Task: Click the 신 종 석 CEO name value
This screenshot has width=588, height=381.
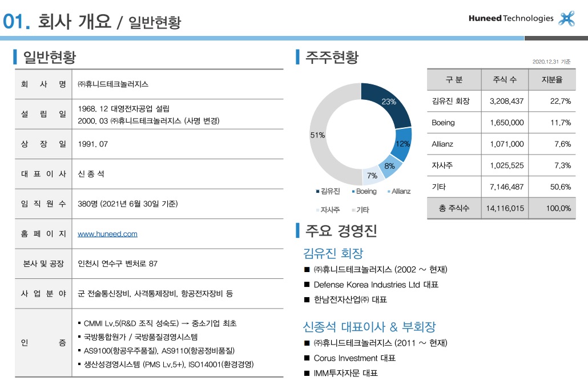Action: 91,174
